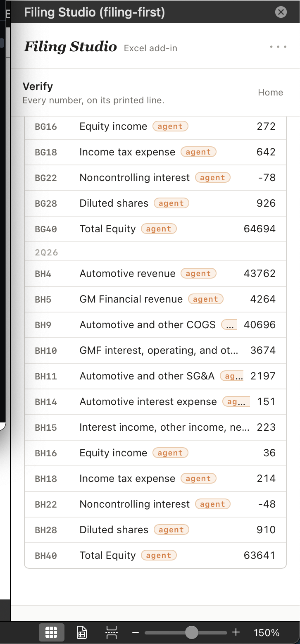The image size is (300, 644).
Task: Click agent badge on BH28 Diluted shares
Action: (x=171, y=530)
